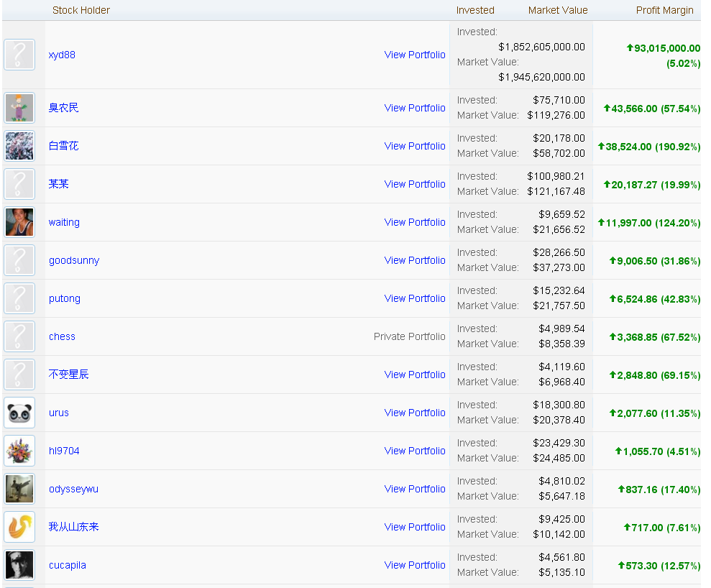Click profit value 6,524.86 (42.83%)
Viewport: 711px width, 588px height.
click(x=655, y=299)
